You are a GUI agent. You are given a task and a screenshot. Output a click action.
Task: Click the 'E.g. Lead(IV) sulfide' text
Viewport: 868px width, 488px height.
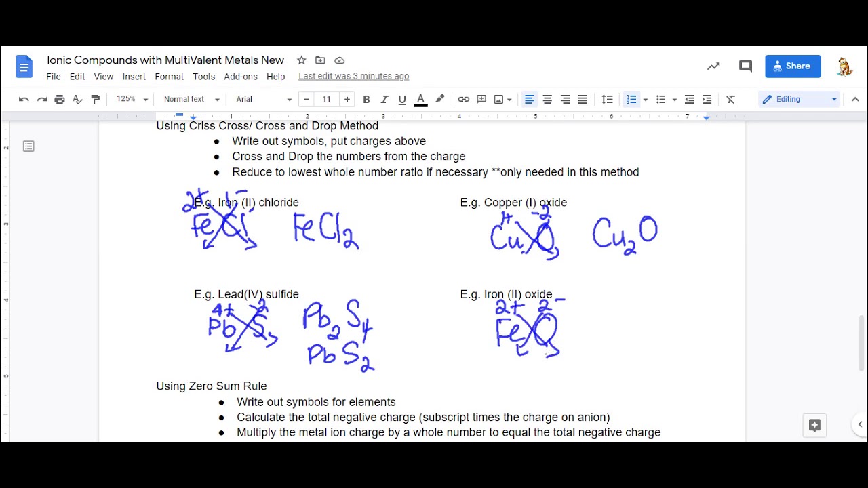click(246, 295)
